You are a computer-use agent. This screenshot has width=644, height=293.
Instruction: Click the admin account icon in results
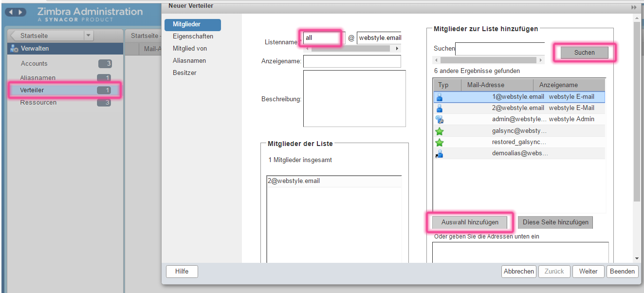(440, 119)
